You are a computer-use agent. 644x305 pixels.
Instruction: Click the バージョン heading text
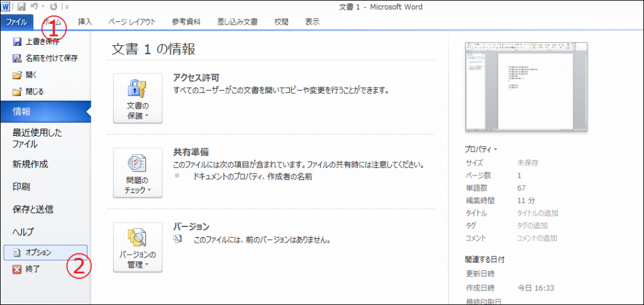click(x=191, y=227)
